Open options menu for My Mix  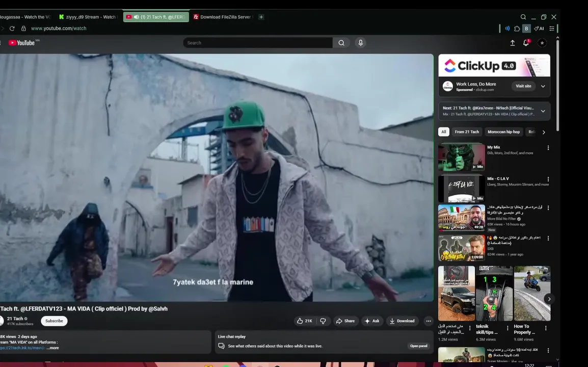[548, 148]
